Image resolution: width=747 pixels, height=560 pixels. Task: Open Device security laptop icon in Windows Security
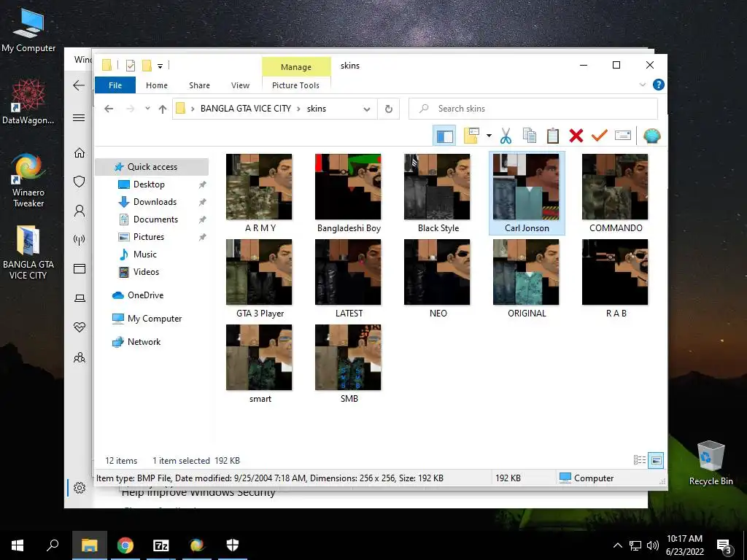79,298
